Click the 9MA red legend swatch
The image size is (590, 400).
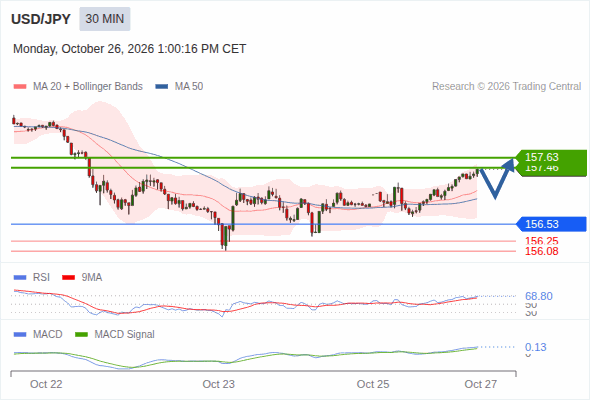click(68, 278)
